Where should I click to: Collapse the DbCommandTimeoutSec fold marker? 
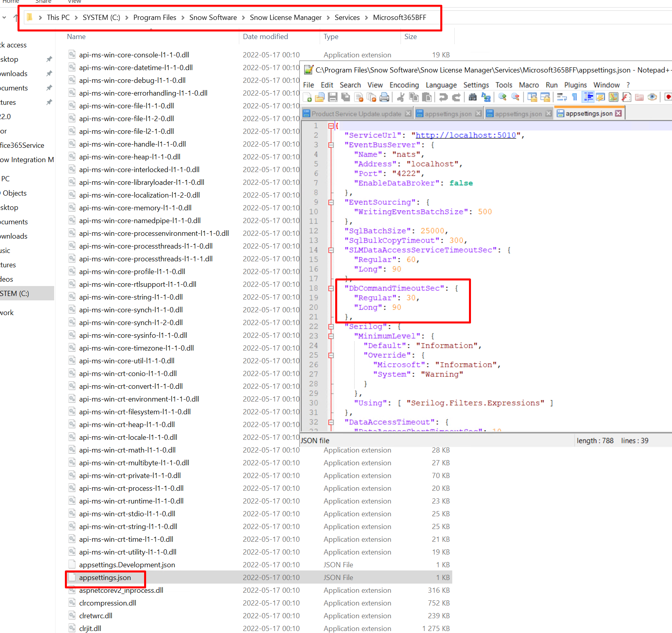coord(331,288)
